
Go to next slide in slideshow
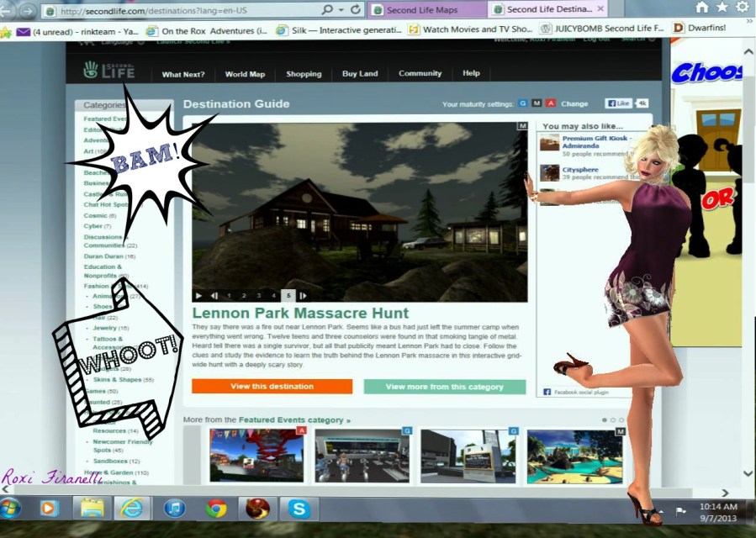pos(303,296)
